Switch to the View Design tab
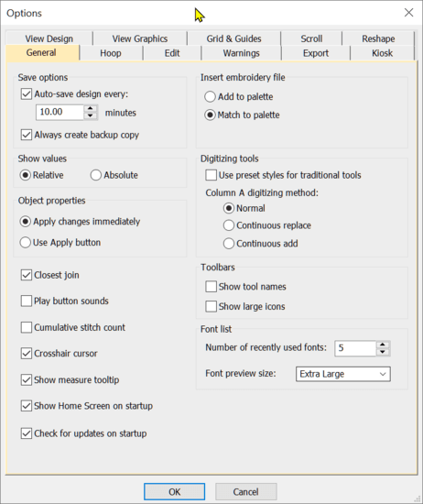The image size is (423, 504). 49,38
